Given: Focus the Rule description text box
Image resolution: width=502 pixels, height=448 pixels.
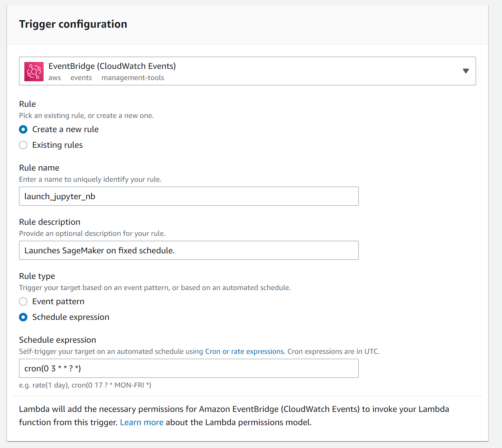Looking at the screenshot, I should pos(189,250).
